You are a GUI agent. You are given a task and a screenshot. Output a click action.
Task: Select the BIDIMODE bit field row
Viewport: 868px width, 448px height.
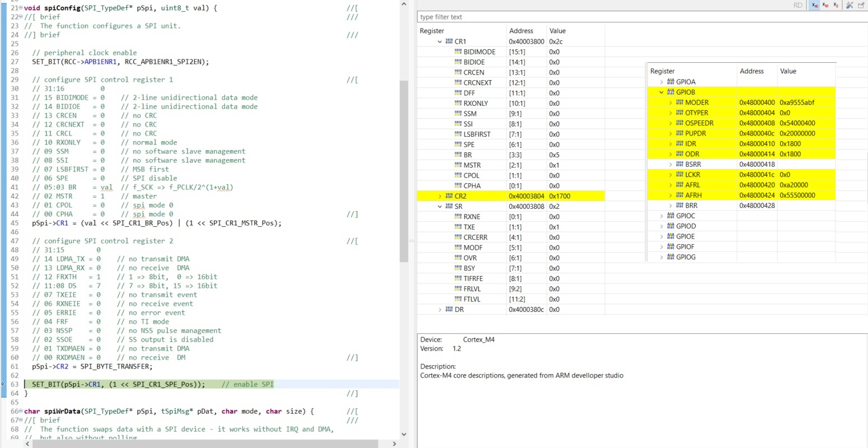[510, 52]
